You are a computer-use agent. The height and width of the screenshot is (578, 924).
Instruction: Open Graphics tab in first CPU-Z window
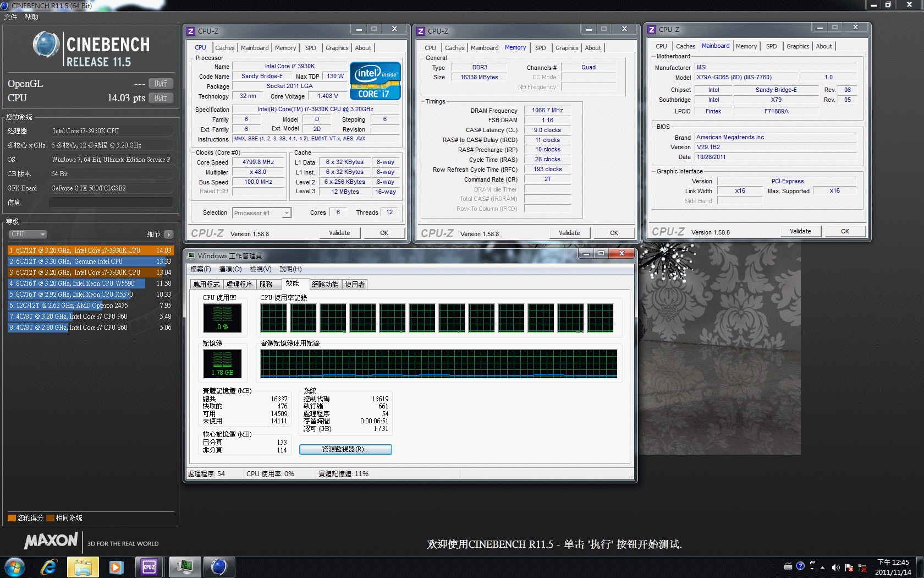click(337, 48)
